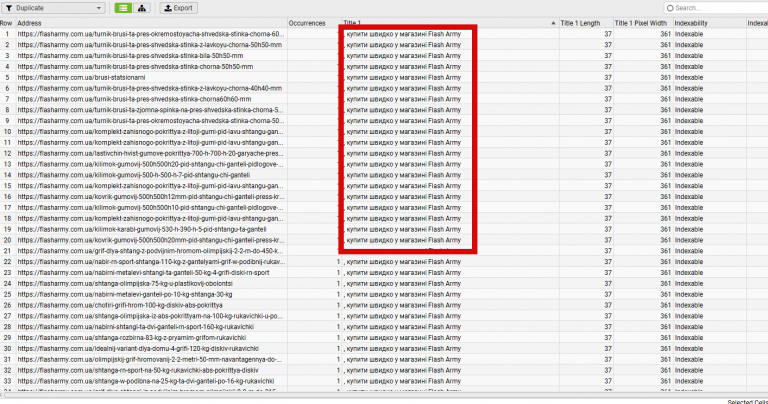Select the kovrik-gumovij-500h500h20mm URL in row 20
The image size is (768, 404).
click(x=151, y=240)
